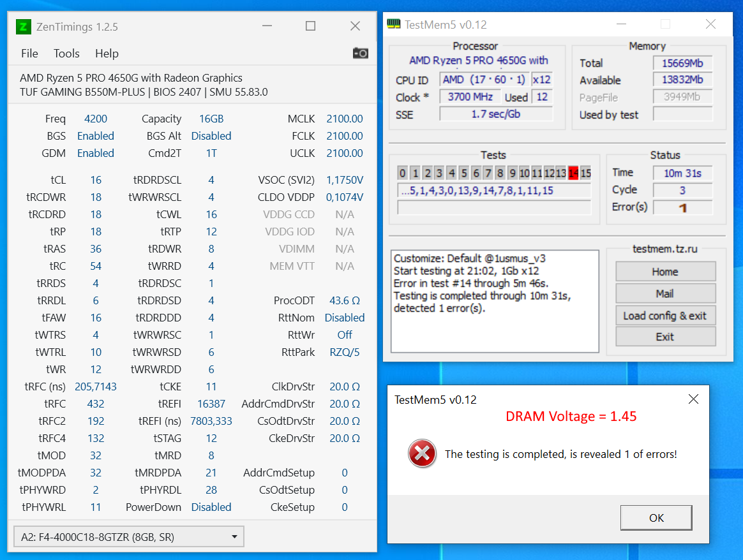This screenshot has height=560, width=743.
Task: Click the Cmd2T value 1T
Action: 211,153
